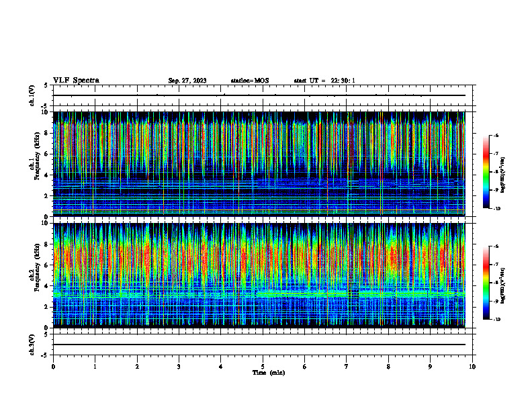Click time axis tick label "6"
The width and height of the screenshot is (532, 411).
[305, 367]
